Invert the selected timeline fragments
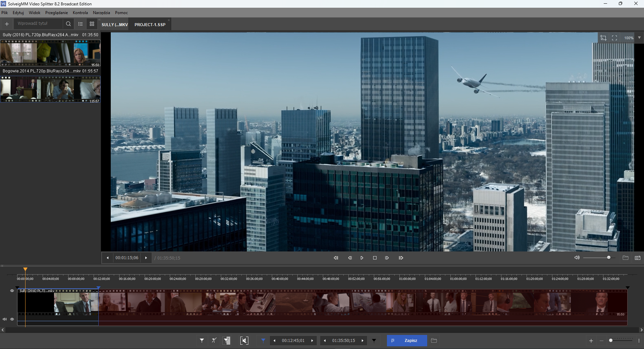Screen dimensions: 644x349 point(227,341)
